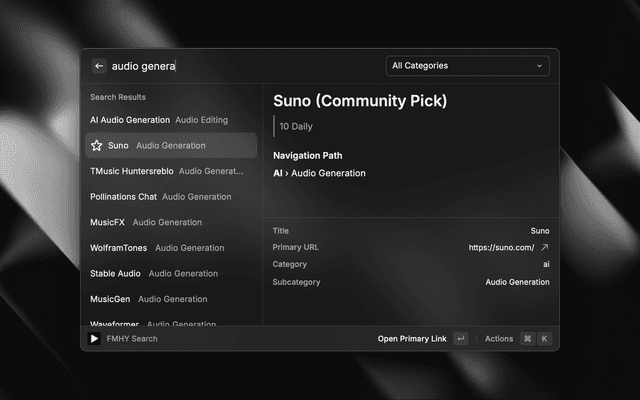The image size is (640, 400).
Task: Select TMusic Huntersreblo result
Action: pos(171,171)
